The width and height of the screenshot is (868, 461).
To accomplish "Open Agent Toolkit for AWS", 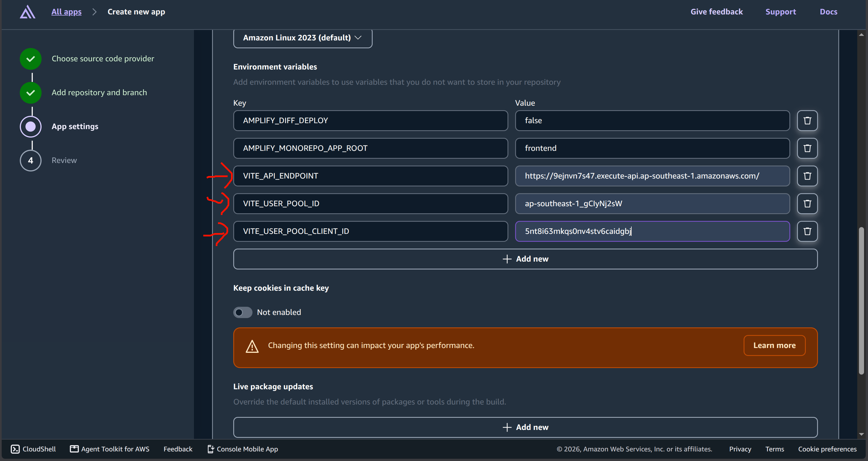I will (x=109, y=449).
